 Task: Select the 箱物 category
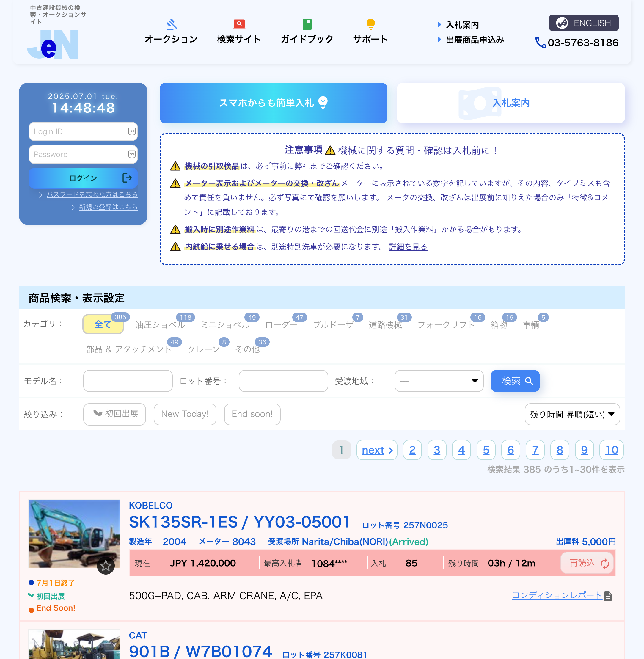499,325
